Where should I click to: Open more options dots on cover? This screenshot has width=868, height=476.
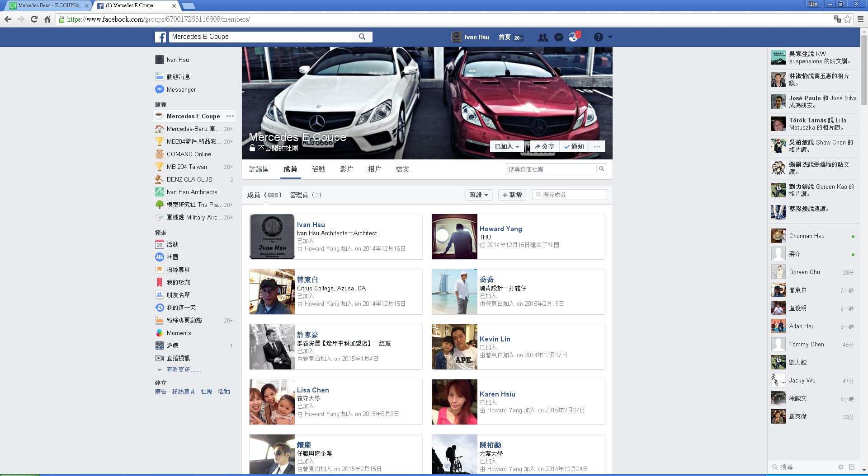point(597,146)
